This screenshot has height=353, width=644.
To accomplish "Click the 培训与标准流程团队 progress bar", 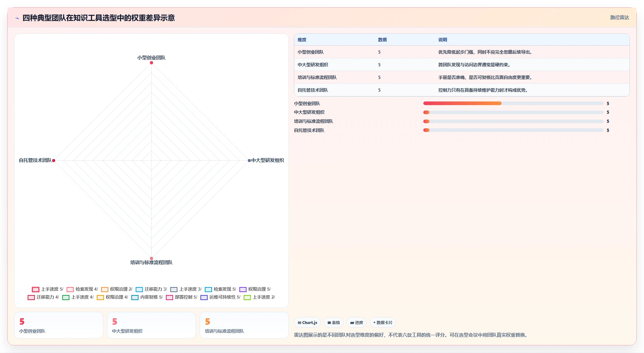I will (x=513, y=121).
